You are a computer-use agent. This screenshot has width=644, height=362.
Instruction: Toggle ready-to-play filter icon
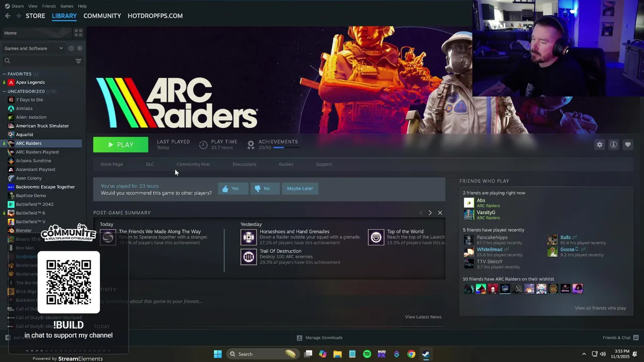pos(79,48)
